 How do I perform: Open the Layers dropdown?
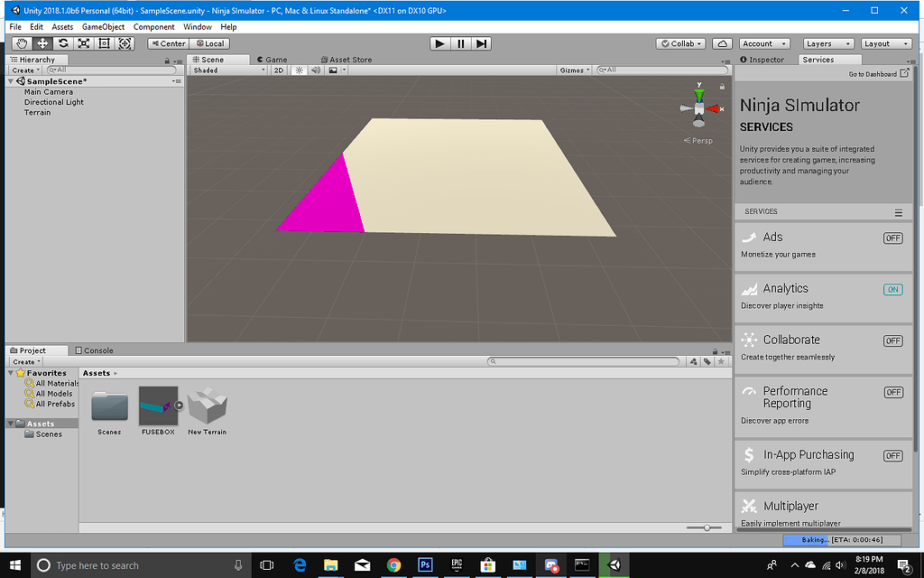point(827,42)
